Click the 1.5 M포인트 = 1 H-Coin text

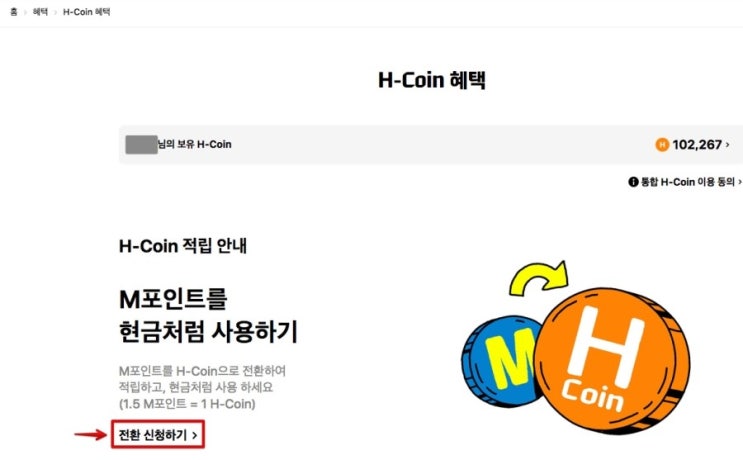pyautogui.click(x=187, y=404)
